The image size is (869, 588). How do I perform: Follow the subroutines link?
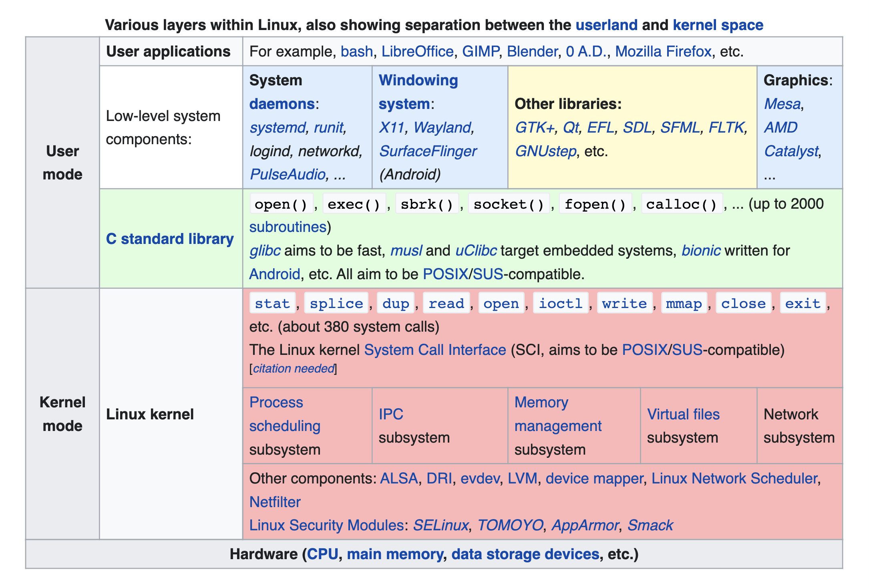[x=288, y=227]
